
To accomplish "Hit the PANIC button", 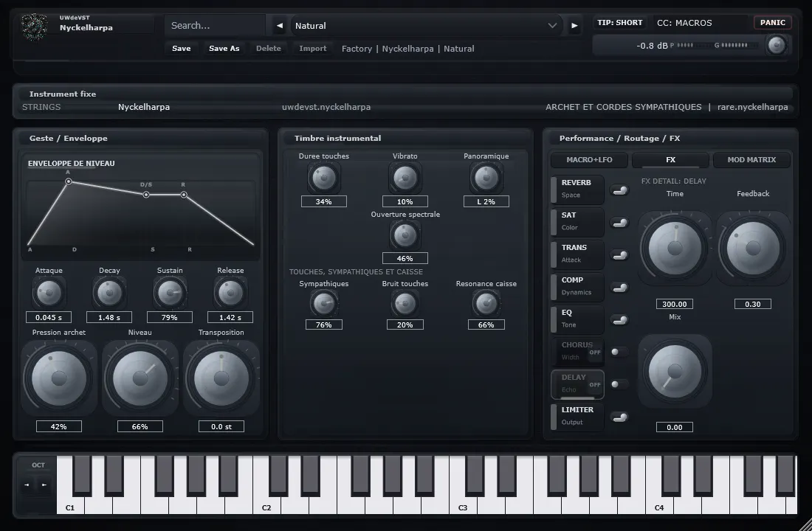I will click(773, 22).
